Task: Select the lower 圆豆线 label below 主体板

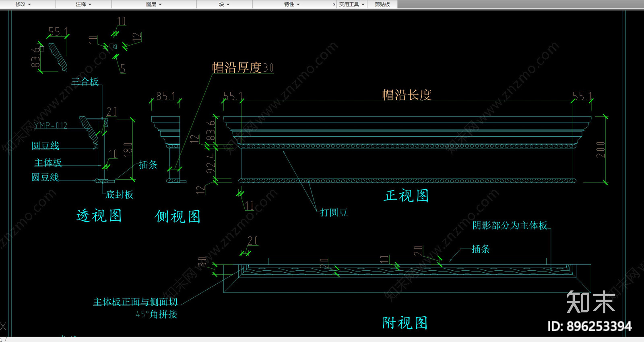Action: pyautogui.click(x=45, y=177)
